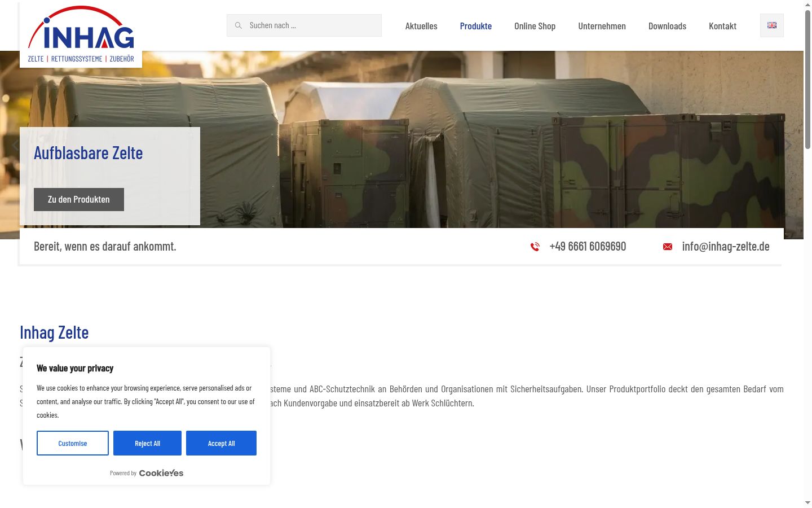This screenshot has height=508, width=812.
Task: Open the Kontakt menu item
Action: click(722, 26)
